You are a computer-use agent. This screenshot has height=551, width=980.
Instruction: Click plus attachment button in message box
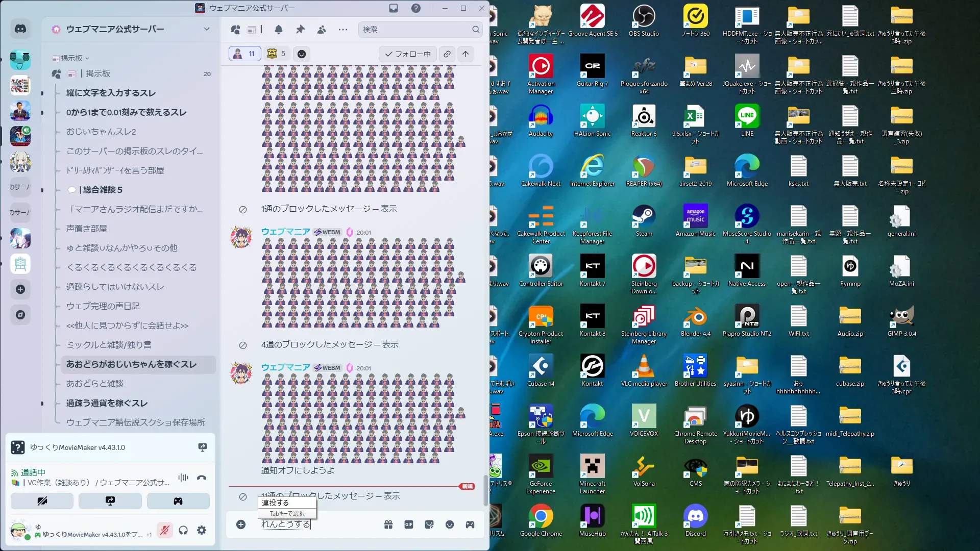click(x=241, y=524)
